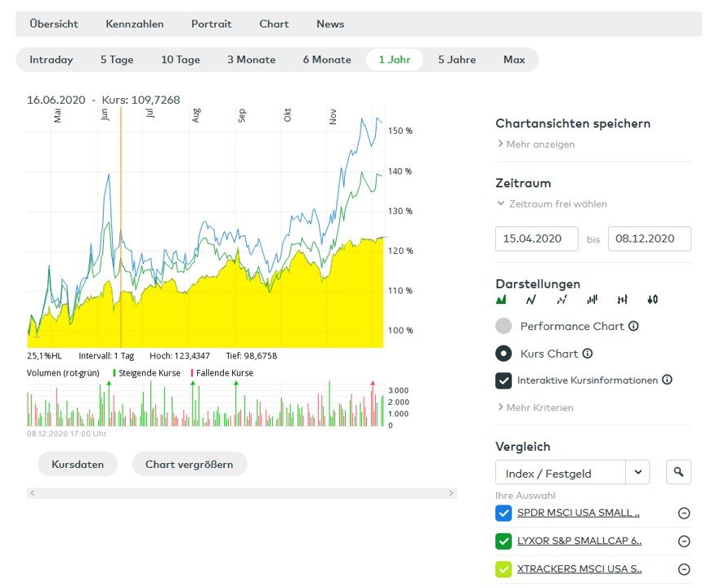
Task: Select the solid line chart style icon
Action: 531,300
